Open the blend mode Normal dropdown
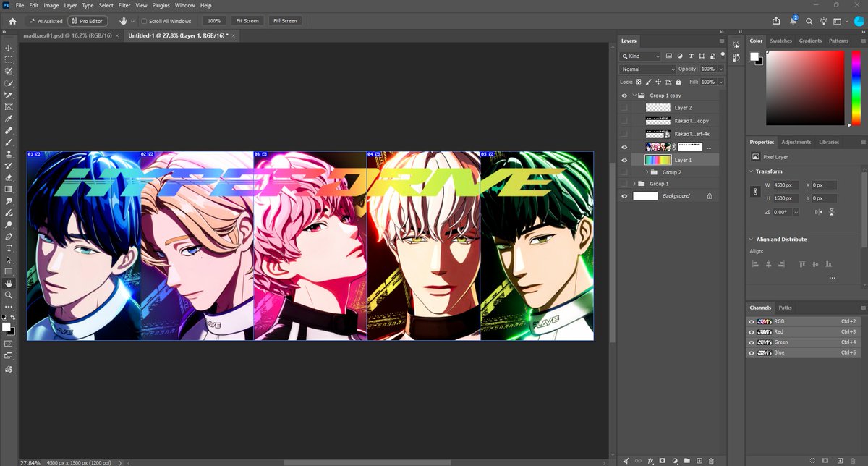The height and width of the screenshot is (466, 868). click(x=647, y=69)
